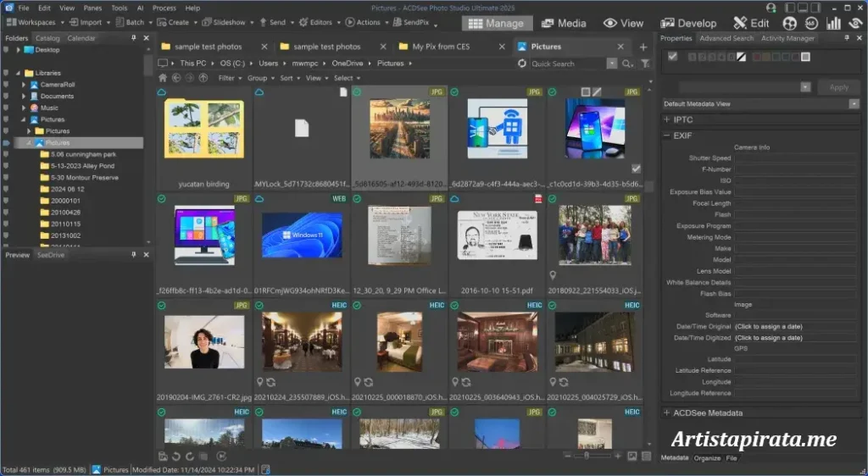Click the SendPix toolbar button
The height and width of the screenshot is (476, 868).
[411, 22]
